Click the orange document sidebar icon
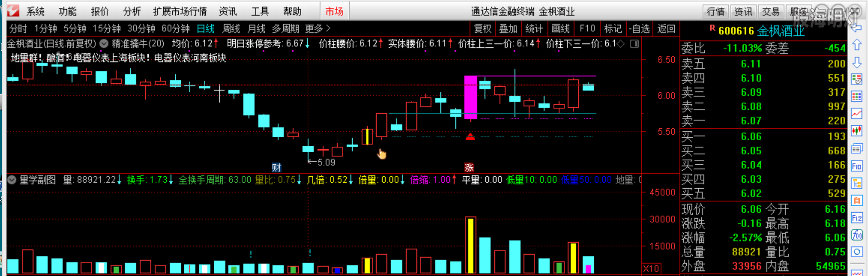The height and width of the screenshot is (276, 868). click(857, 201)
